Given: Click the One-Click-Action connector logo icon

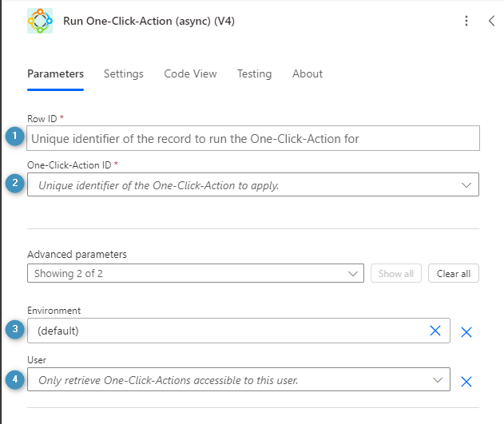Looking at the screenshot, I should (40, 21).
